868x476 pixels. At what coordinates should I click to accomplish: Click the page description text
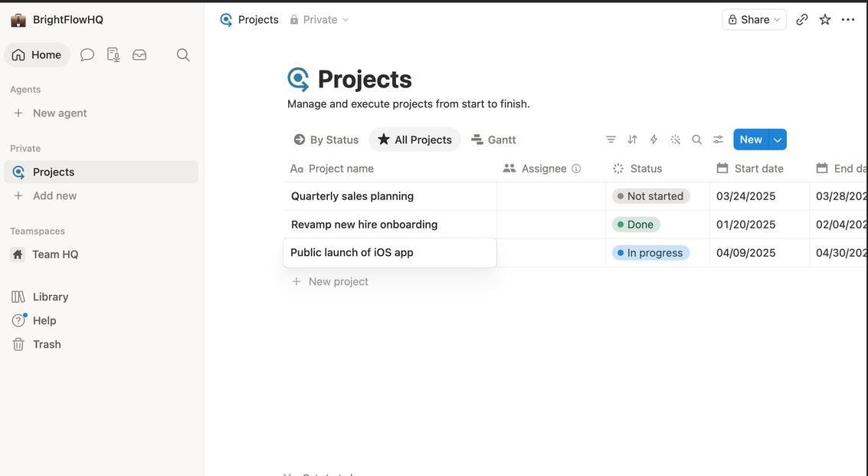tap(408, 104)
